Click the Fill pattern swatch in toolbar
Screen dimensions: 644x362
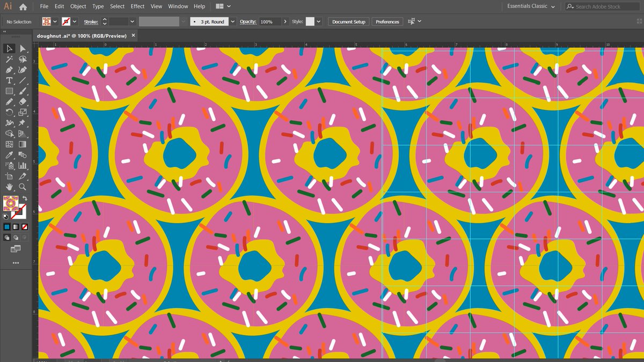pos(10,203)
